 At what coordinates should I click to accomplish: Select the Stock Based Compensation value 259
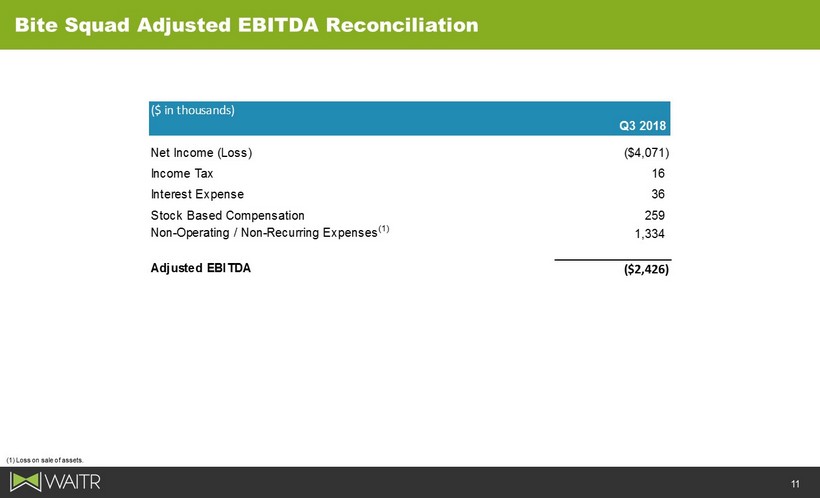(x=654, y=216)
